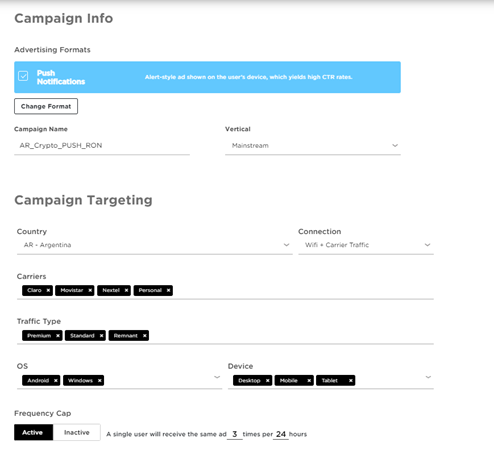Switch Frequency Cap to Inactive

[77, 432]
